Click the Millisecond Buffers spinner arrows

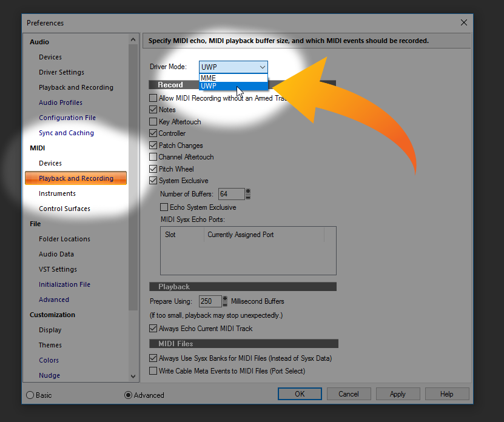(x=225, y=301)
